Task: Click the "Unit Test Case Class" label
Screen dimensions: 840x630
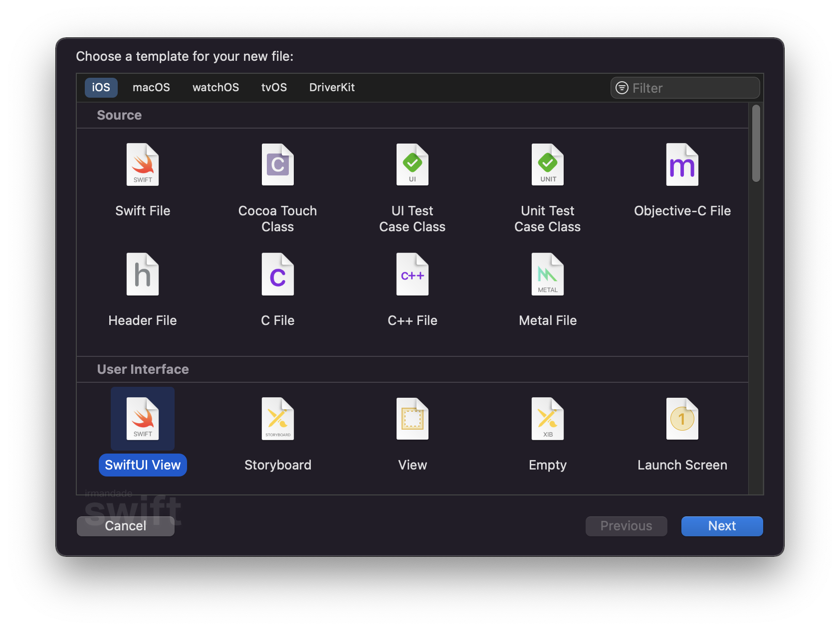Action: point(548,219)
